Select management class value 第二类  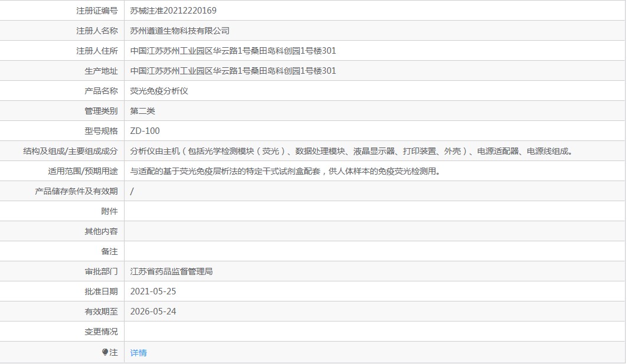coord(142,111)
